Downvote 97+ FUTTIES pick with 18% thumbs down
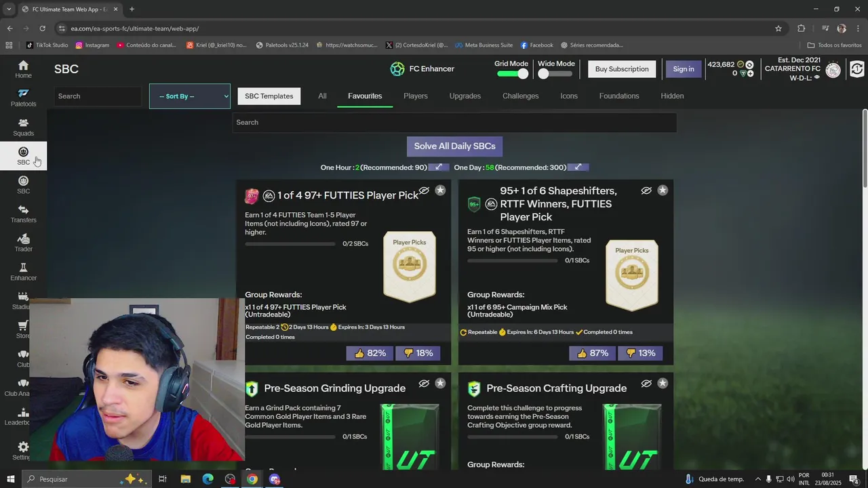 (x=417, y=353)
